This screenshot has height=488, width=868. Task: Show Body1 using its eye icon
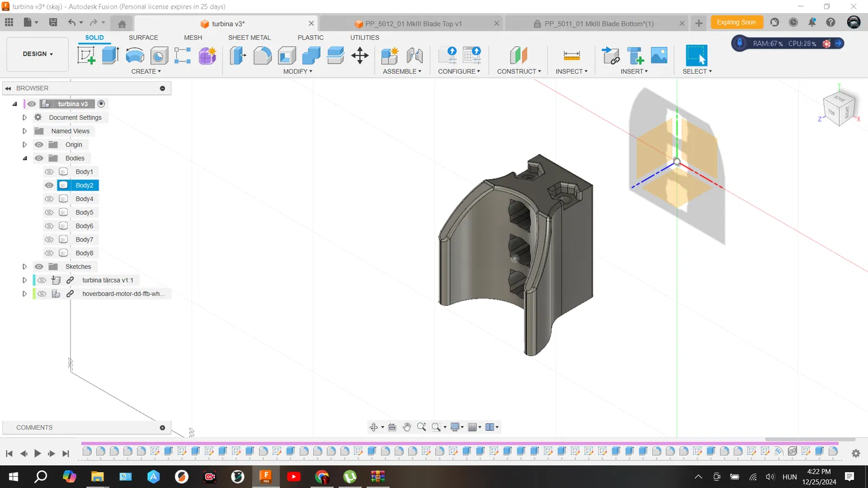point(49,172)
